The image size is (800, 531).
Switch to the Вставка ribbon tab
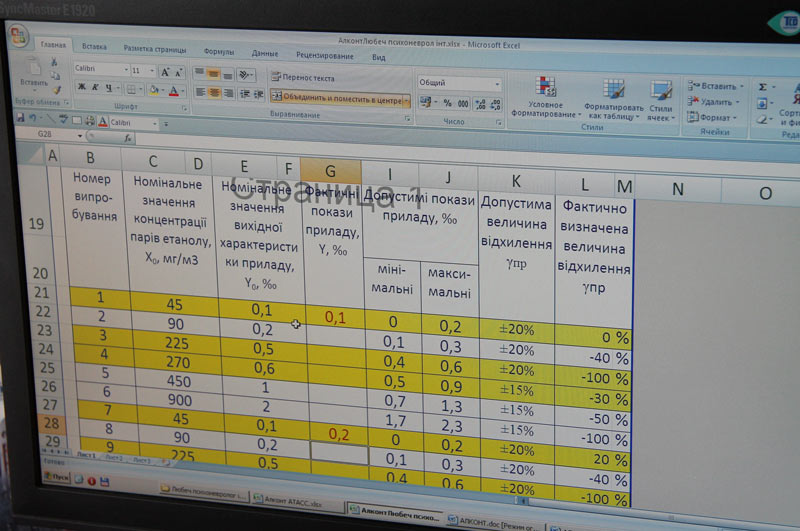94,46
